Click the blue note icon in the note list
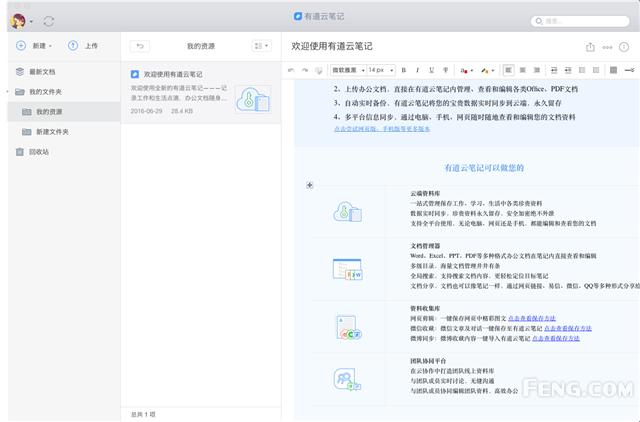640x422 pixels. (x=135, y=74)
